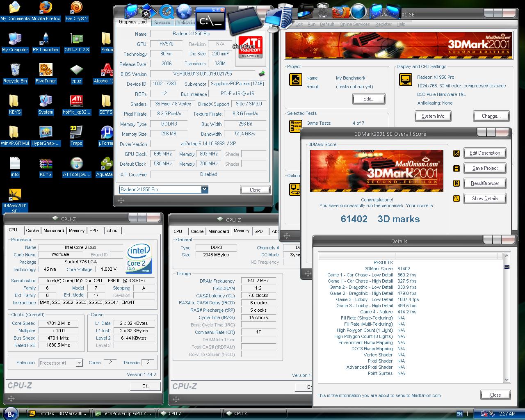The width and height of the screenshot is (525, 420).
Task: Open SPD tab in right CPU-Z window
Action: click(259, 231)
